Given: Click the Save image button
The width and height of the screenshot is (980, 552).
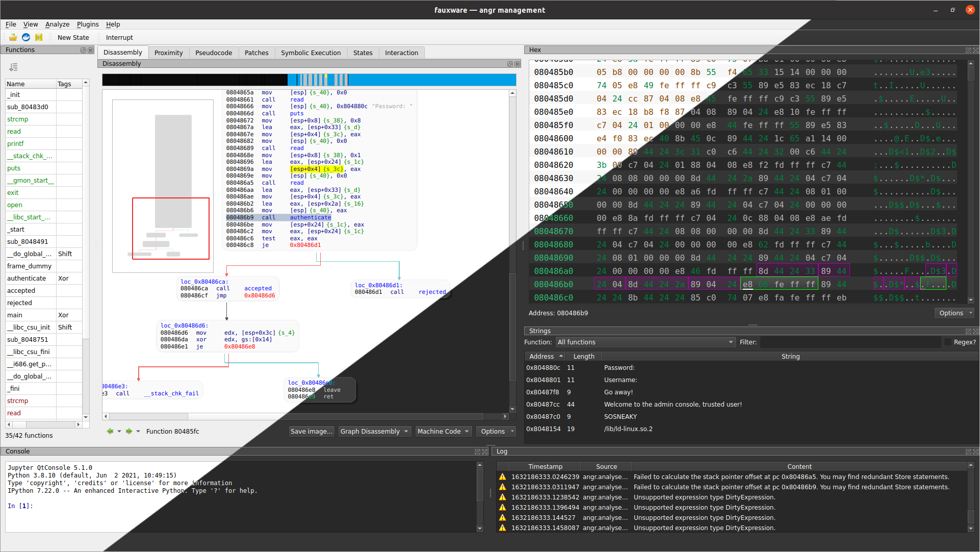Looking at the screenshot, I should (x=312, y=432).
